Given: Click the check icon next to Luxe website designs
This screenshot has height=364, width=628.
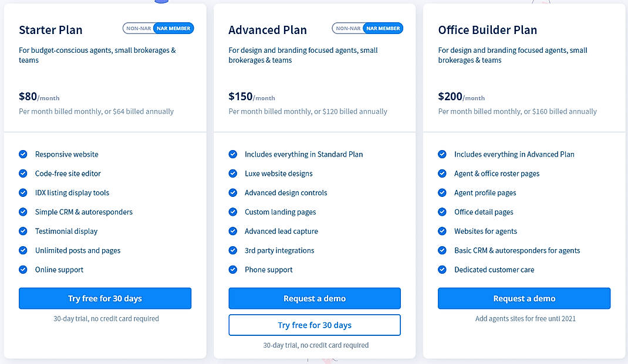Looking at the screenshot, I should coord(232,173).
